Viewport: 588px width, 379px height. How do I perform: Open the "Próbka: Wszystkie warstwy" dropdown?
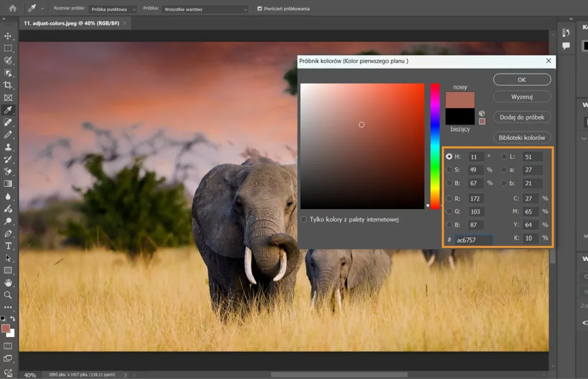coord(204,9)
